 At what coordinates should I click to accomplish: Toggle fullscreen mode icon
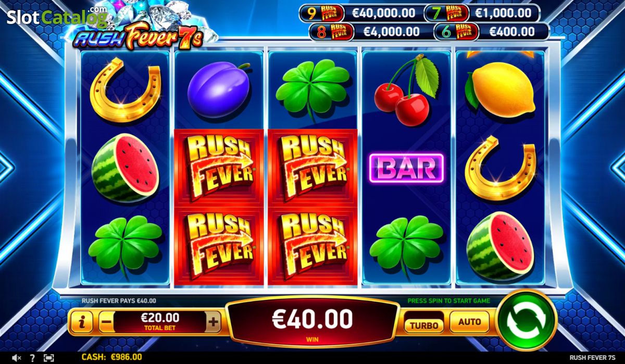pyautogui.click(x=48, y=358)
